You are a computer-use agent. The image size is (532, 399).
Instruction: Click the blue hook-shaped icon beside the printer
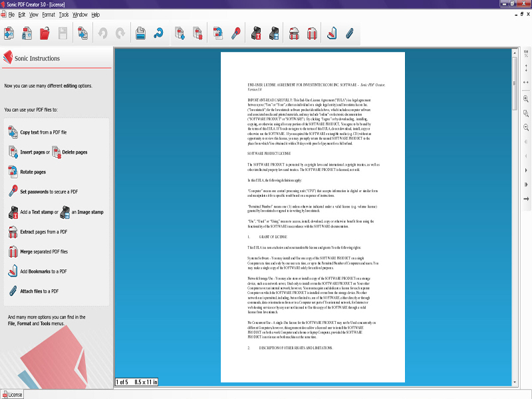point(158,34)
